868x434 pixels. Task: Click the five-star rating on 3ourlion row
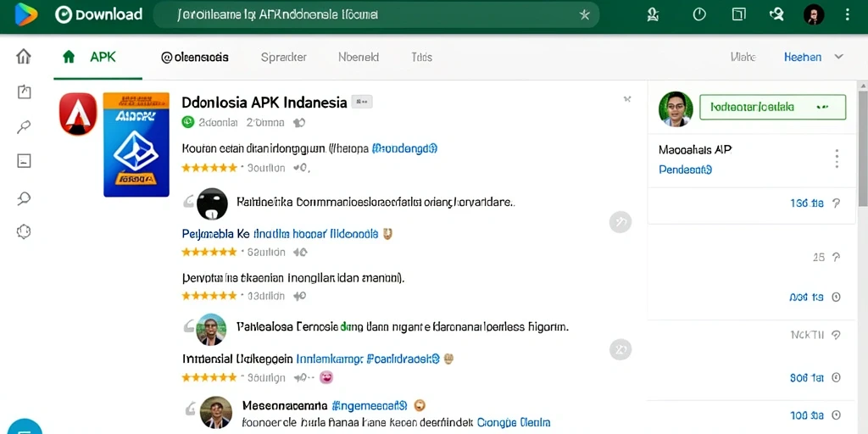pos(209,168)
